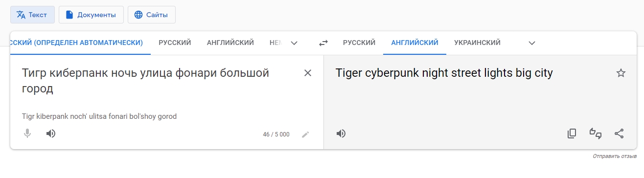The image size is (644, 178).
Task: Switch to the Сайты translation mode
Action: click(x=152, y=15)
